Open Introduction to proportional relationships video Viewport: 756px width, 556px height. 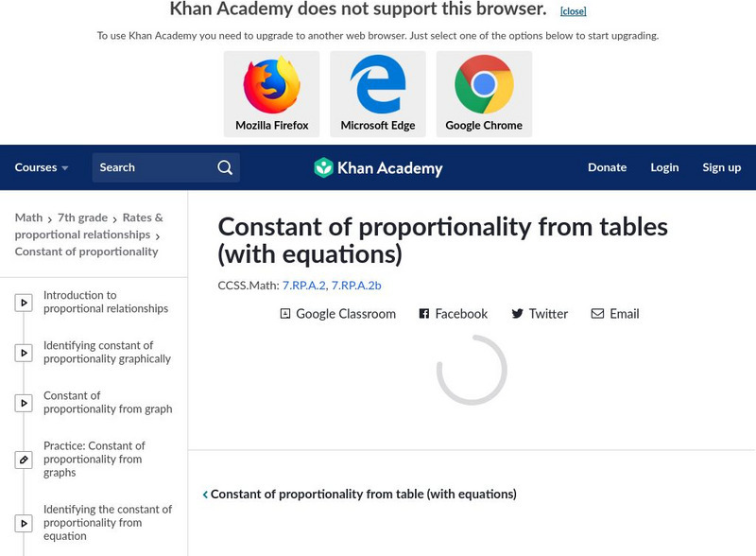point(106,302)
